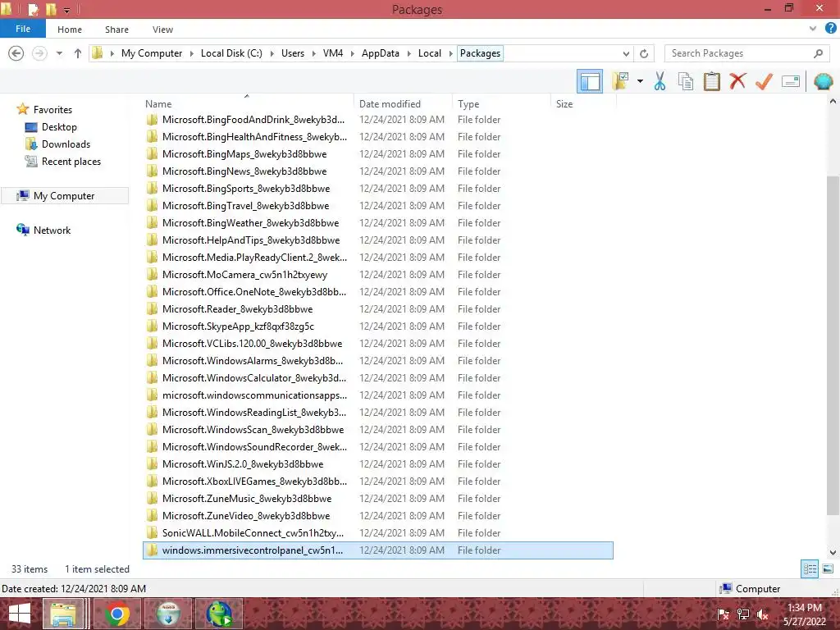Click the Classic Shell seashell icon
Image resolution: width=840 pixels, height=630 pixels.
point(824,81)
